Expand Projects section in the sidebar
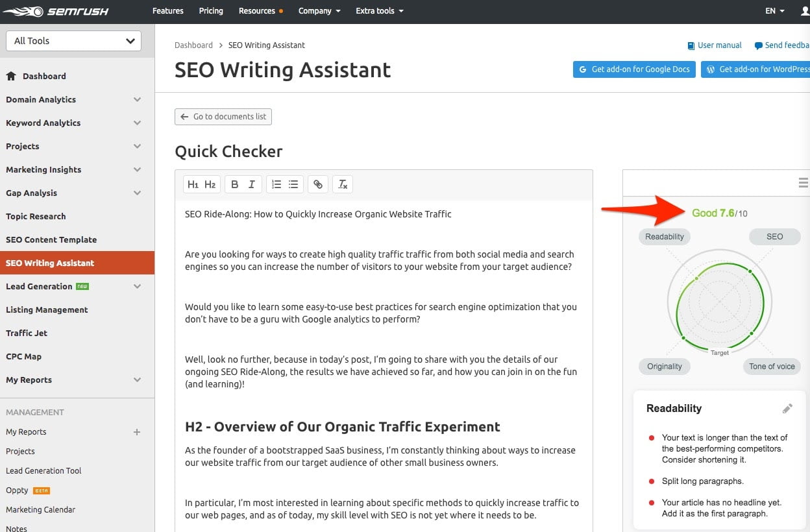The width and height of the screenshot is (810, 532). [x=137, y=146]
